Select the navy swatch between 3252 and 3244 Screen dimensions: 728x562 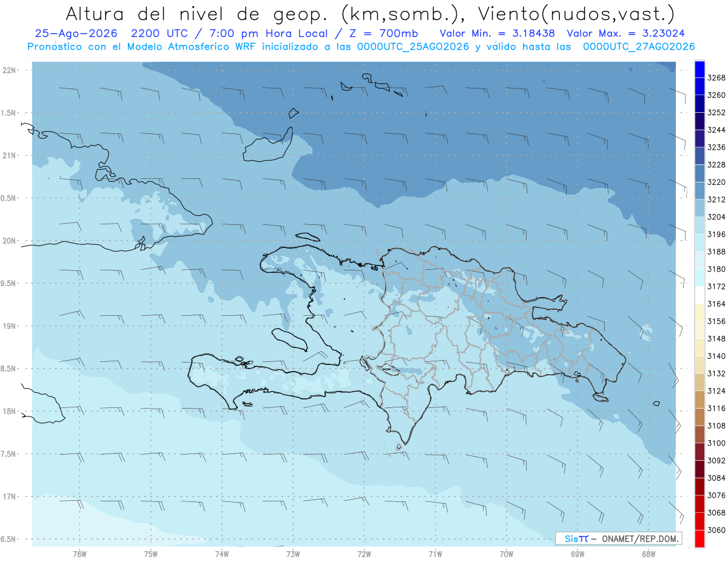click(x=699, y=121)
